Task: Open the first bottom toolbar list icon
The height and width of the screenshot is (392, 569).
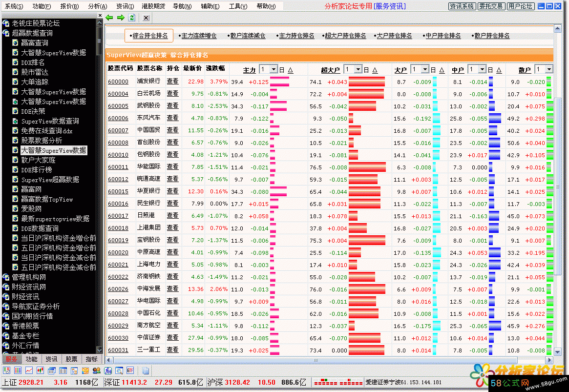Action: pyautogui.click(x=6, y=370)
